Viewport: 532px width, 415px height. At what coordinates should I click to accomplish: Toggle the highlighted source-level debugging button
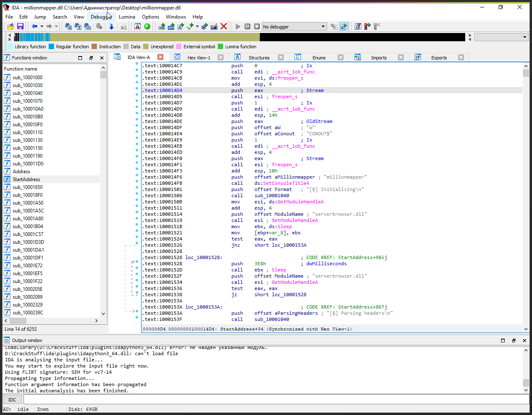(344, 26)
